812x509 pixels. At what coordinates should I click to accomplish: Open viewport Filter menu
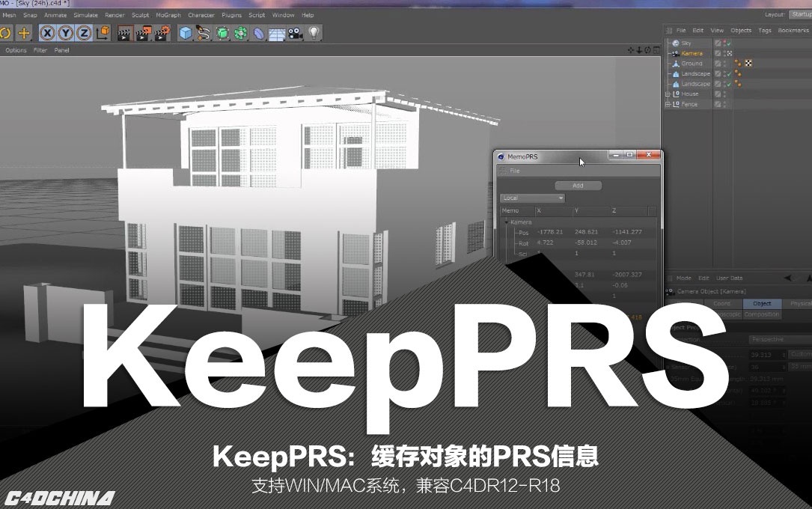click(40, 50)
